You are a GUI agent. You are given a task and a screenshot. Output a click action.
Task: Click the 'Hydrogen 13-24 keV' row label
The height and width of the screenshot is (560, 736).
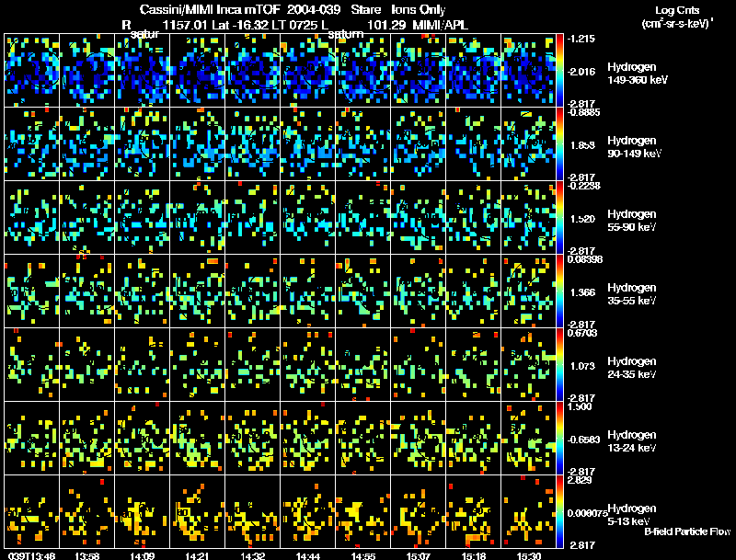[x=632, y=441]
